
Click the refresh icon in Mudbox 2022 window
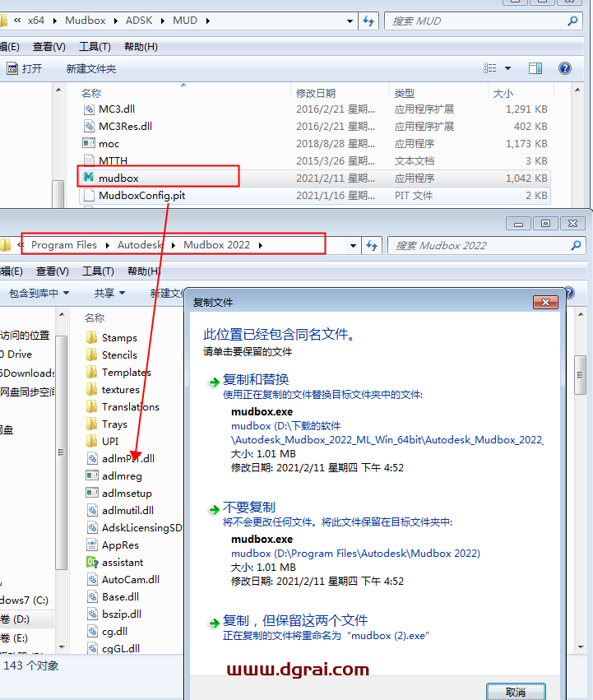tap(372, 246)
